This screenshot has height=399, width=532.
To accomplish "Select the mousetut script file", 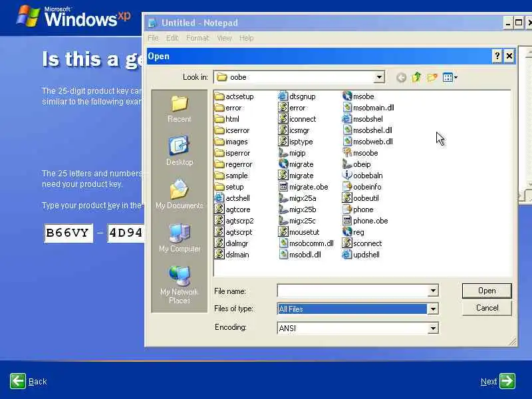I will pyautogui.click(x=299, y=232).
